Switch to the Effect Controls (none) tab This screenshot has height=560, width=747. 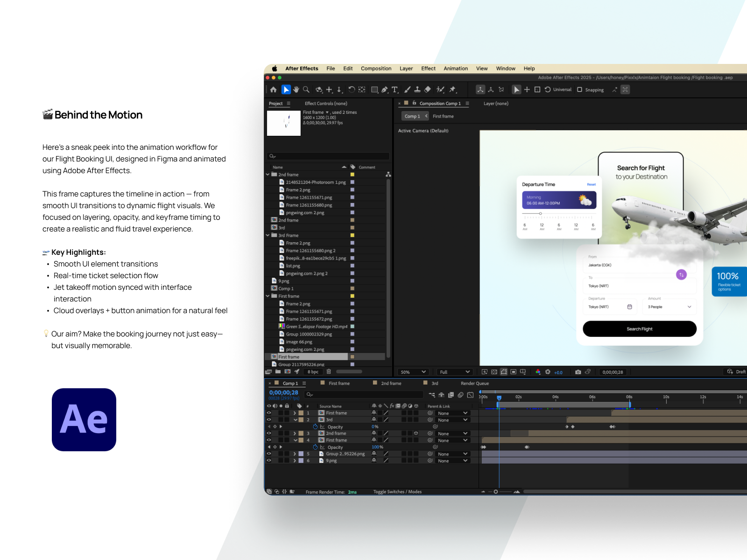[x=326, y=104]
